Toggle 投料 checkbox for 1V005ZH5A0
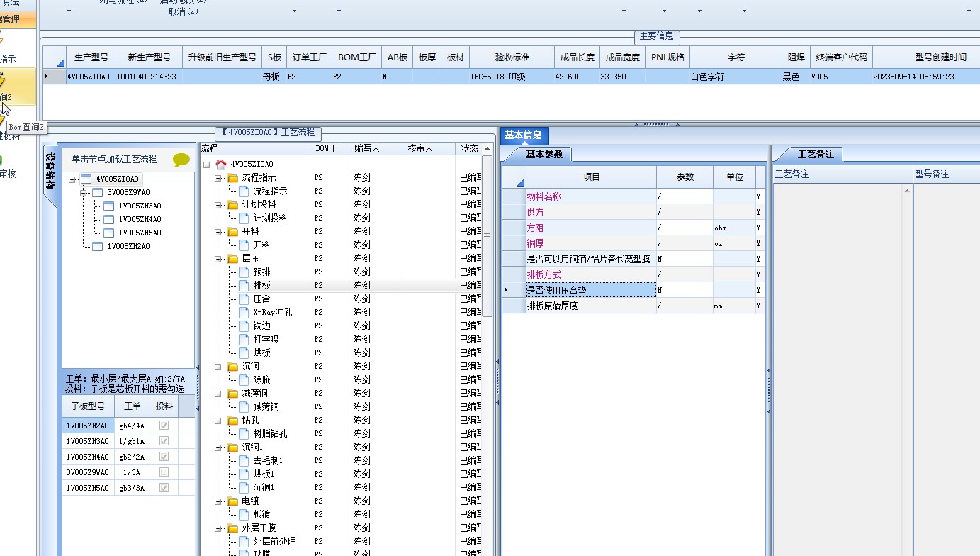This screenshot has width=980, height=556. tap(164, 488)
